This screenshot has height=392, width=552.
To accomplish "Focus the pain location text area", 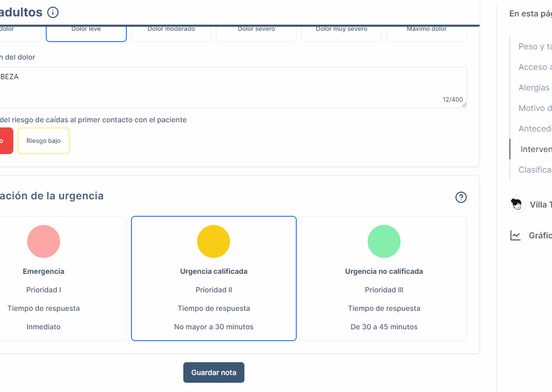I will 233,87.
